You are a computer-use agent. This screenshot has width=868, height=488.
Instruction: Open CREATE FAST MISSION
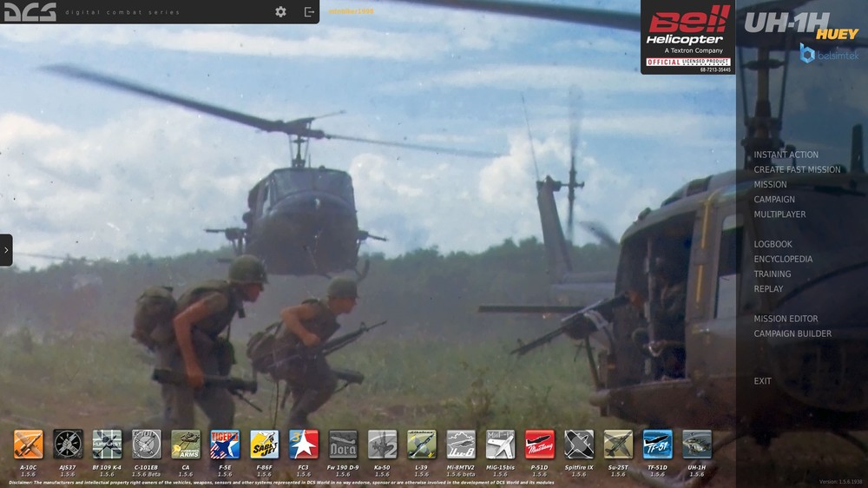797,169
